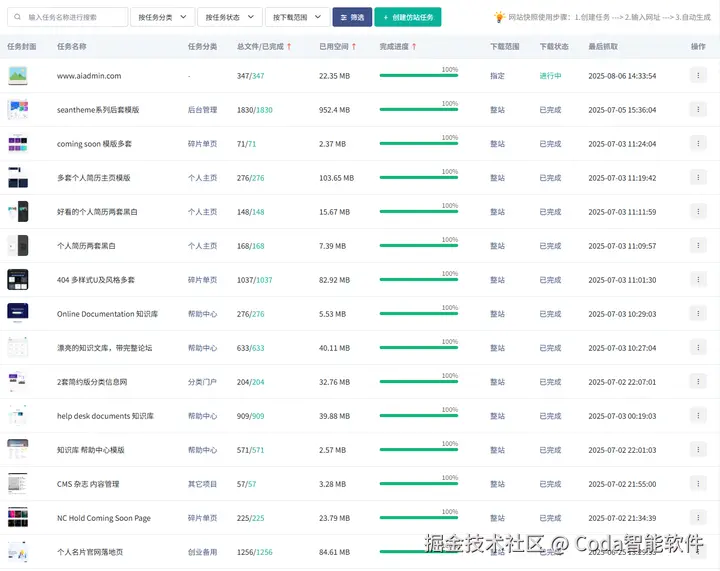Click 创建仿站任务 button
The height and width of the screenshot is (571, 720).
point(408,17)
